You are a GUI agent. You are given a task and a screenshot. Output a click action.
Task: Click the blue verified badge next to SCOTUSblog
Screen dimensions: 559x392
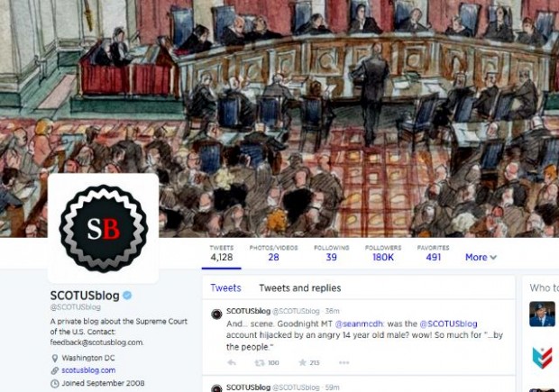127,296
